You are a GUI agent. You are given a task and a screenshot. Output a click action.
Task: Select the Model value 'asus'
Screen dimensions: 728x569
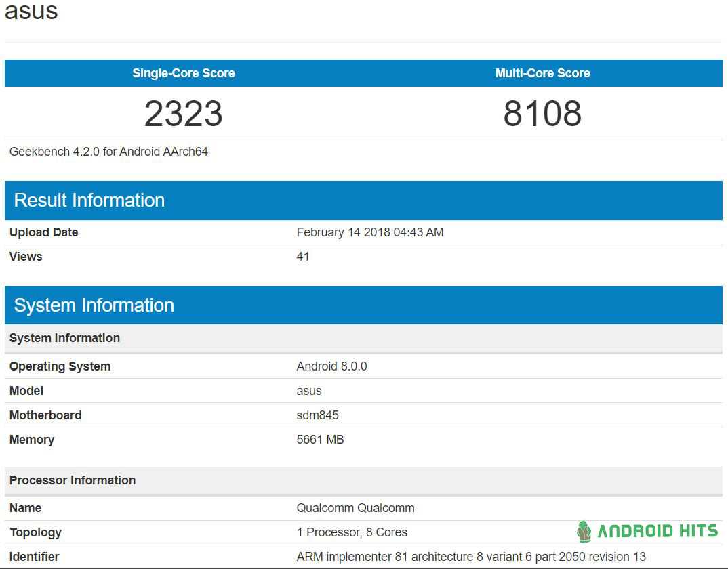[x=309, y=392]
